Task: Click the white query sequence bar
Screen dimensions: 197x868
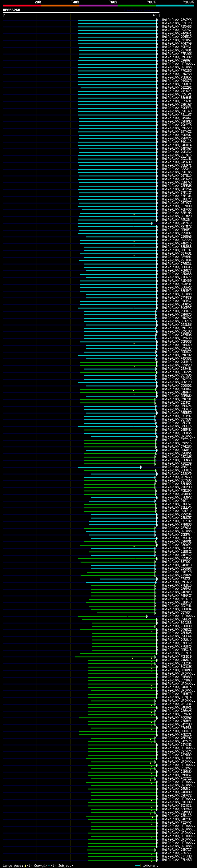Action: point(81,13)
